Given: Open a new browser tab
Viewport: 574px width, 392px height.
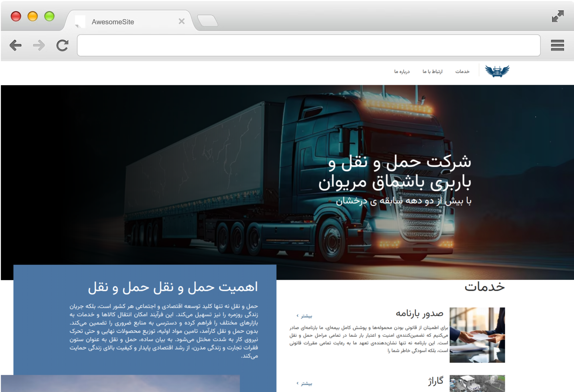Looking at the screenshot, I should pos(208,21).
